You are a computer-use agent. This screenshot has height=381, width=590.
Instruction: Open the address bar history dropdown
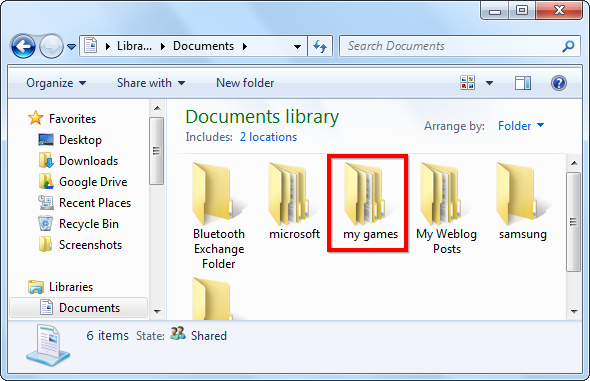click(x=297, y=47)
